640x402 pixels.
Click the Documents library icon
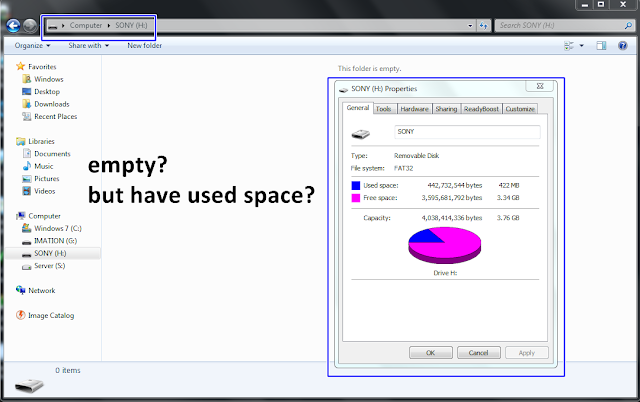pyautogui.click(x=27, y=153)
